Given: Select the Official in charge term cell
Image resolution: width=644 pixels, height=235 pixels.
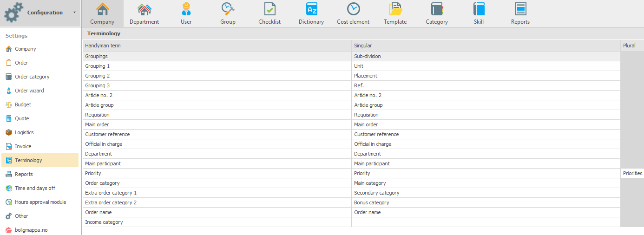Looking at the screenshot, I should tap(217, 144).
